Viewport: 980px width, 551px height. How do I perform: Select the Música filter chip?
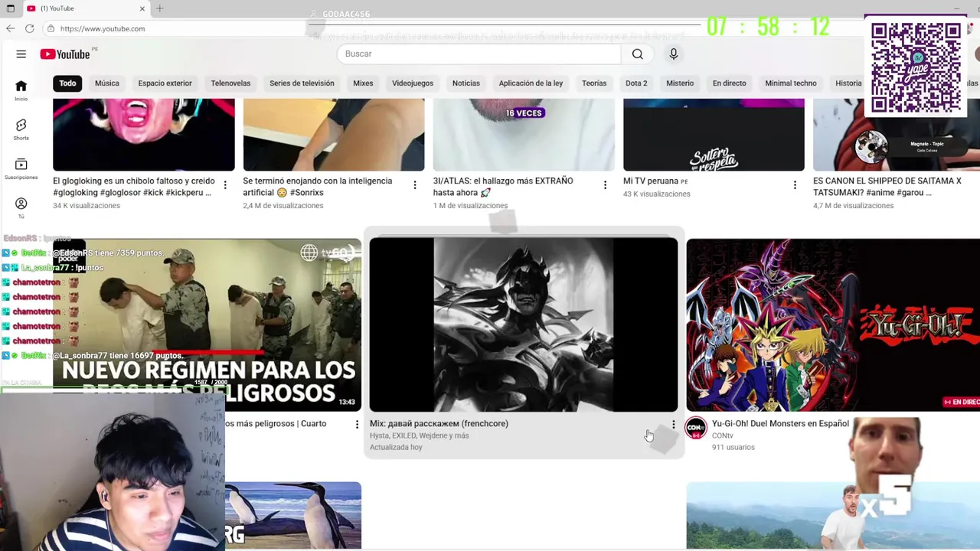[x=107, y=83]
